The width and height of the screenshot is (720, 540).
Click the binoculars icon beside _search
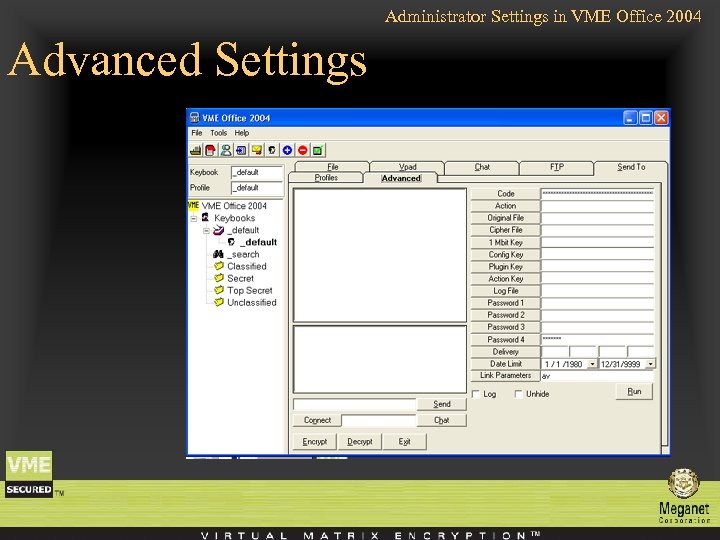point(218,254)
